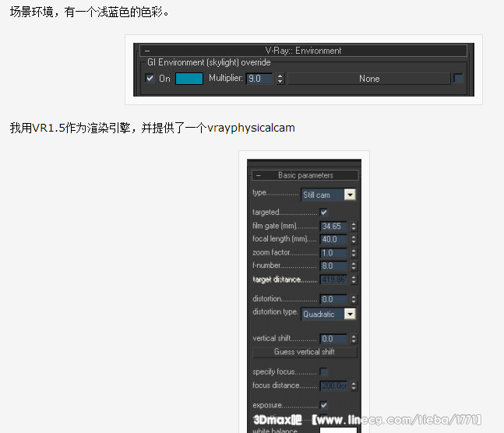The image size is (504, 433).
Task: Toggle the targeted checkbox
Action: 324,212
